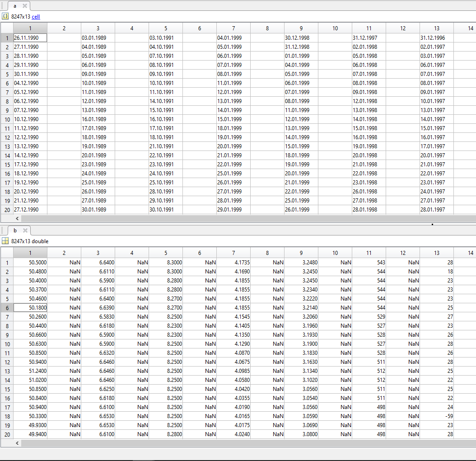
Task: Select column 11 header in table b
Action: pos(369,253)
